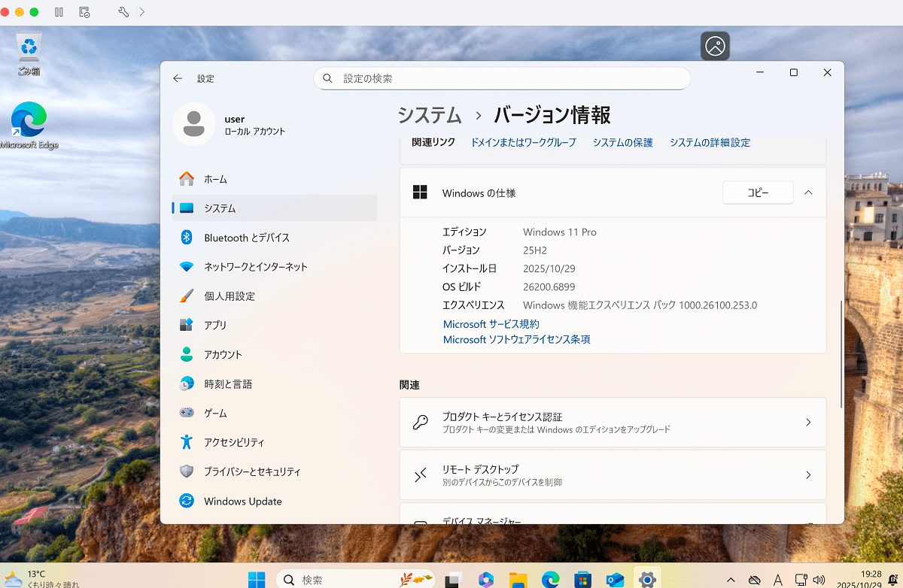The height and width of the screenshot is (588, 903).
Task: Copy Windows specifications with コピー button
Action: pos(758,192)
